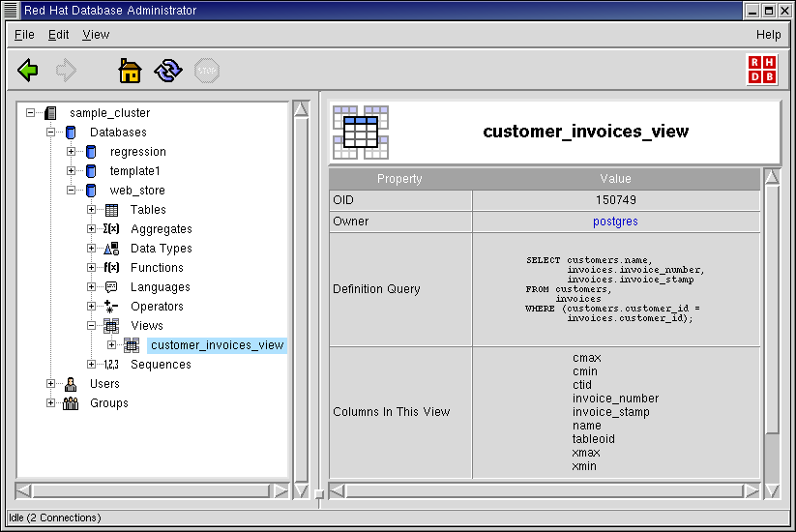Click the Value column header
The height and width of the screenshot is (532, 796).
coord(616,179)
